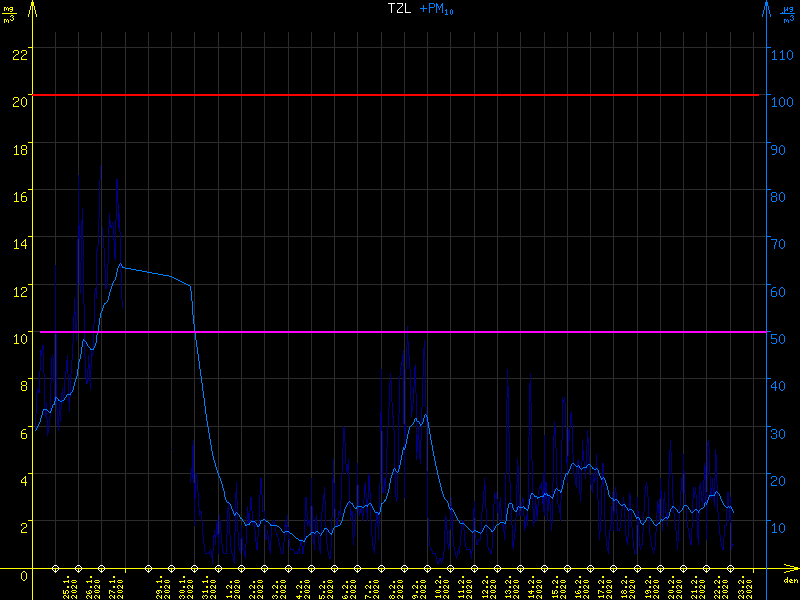Click the 110 tick on right axis

coord(782,54)
